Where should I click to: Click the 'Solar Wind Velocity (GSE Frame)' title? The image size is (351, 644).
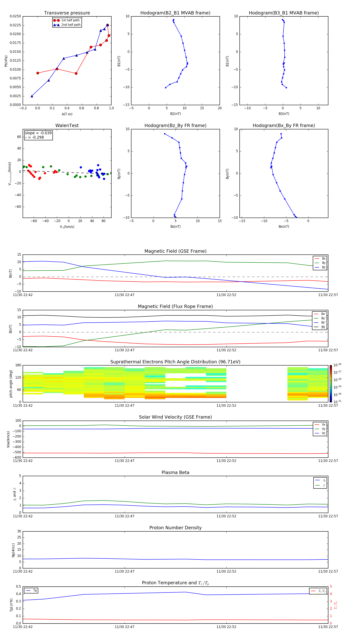pos(175,417)
